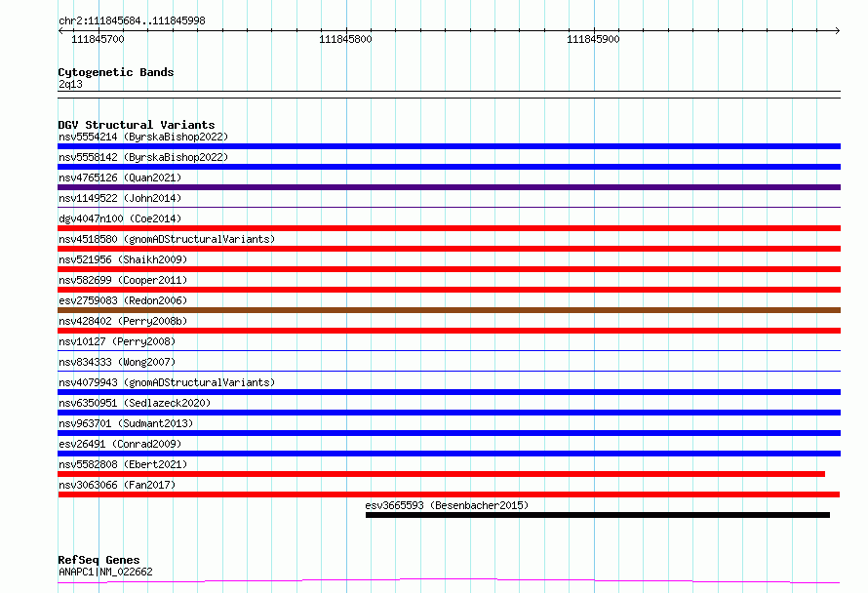Click the Cytogenetic Bands track heading
Image resolution: width=868 pixels, height=593 pixels.
[x=116, y=72]
